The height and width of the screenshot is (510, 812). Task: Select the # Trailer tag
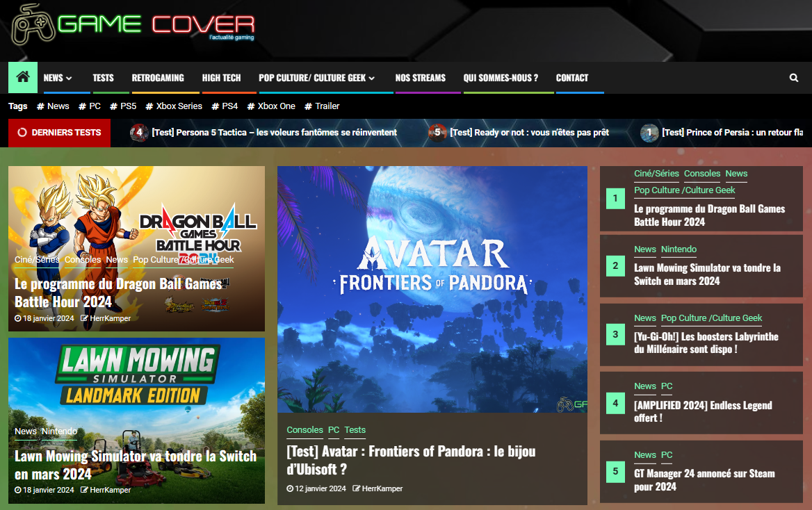coord(322,106)
